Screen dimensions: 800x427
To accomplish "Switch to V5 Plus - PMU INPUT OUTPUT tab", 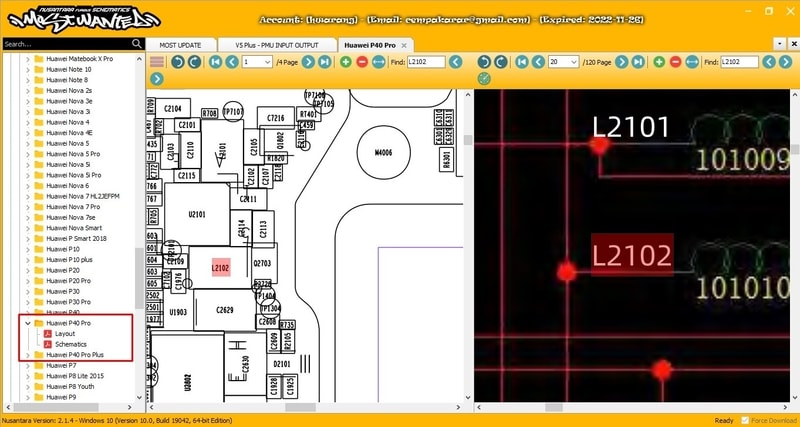I will click(277, 45).
